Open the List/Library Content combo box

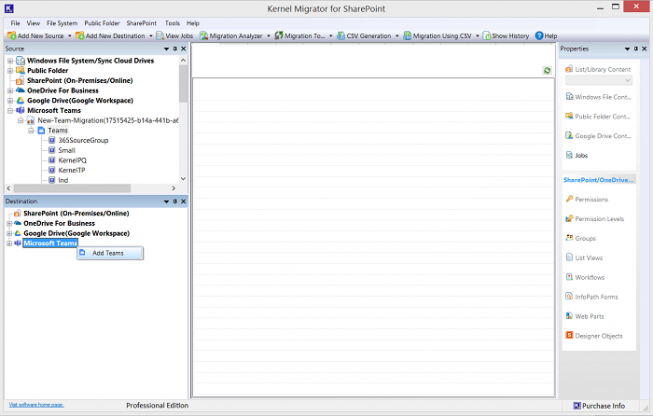(598, 81)
